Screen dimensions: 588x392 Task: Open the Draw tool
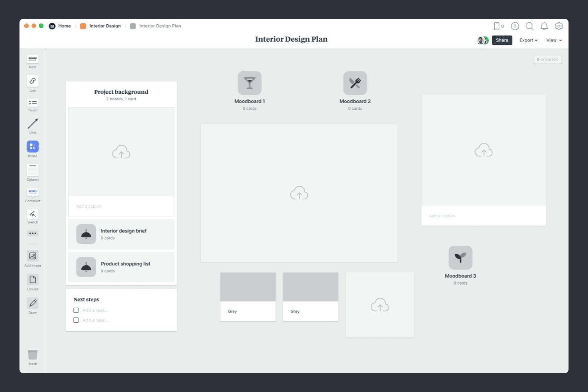[33, 303]
